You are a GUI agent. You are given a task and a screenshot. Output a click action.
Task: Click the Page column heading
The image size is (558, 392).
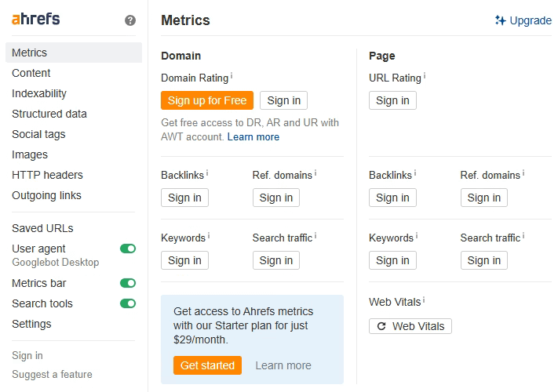382,56
